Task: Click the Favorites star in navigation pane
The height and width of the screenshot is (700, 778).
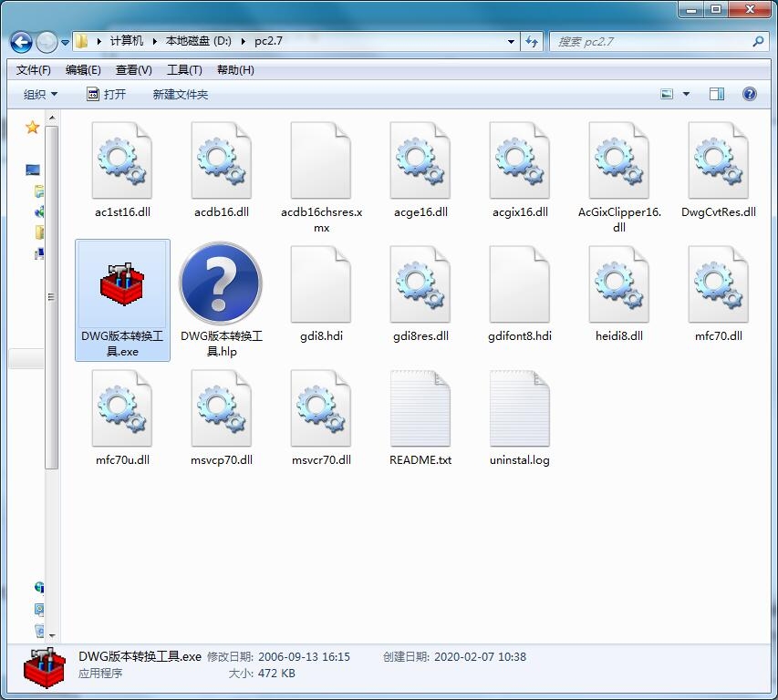Action: click(32, 128)
